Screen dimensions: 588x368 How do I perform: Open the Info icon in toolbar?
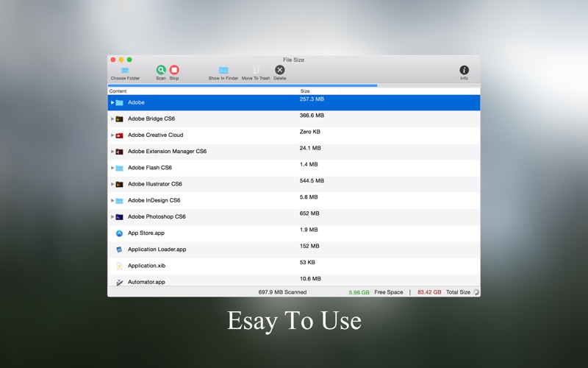coord(465,70)
